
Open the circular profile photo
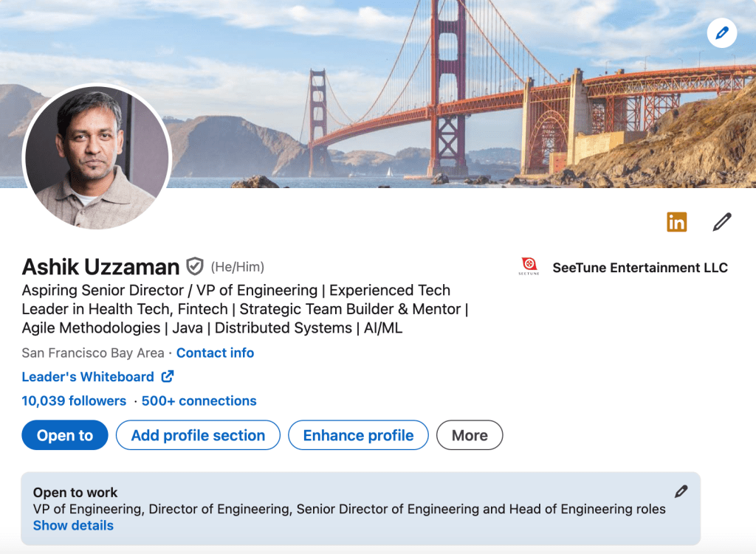click(97, 156)
